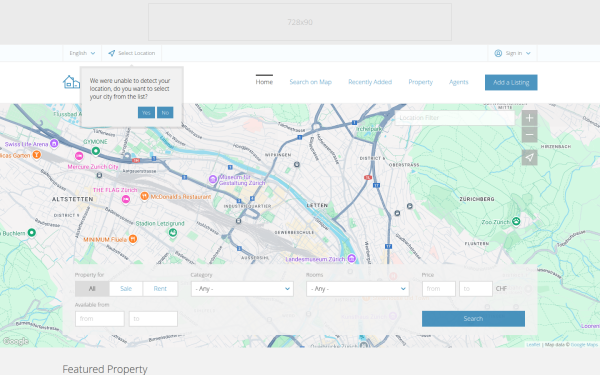Select the Sale property toggle
Image resolution: width=600 pixels, height=375 pixels.
126,289
